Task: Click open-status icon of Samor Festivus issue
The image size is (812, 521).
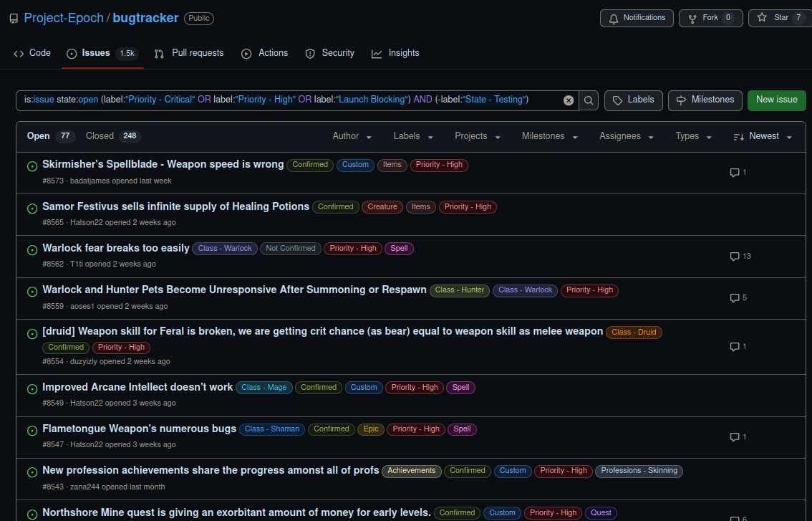Action: (x=32, y=209)
